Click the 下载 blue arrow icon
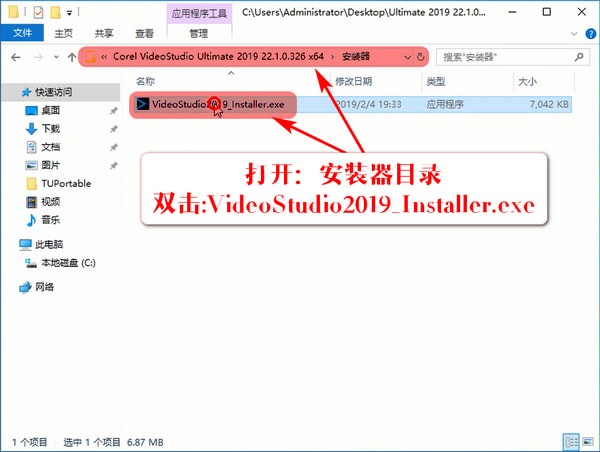 [31, 129]
